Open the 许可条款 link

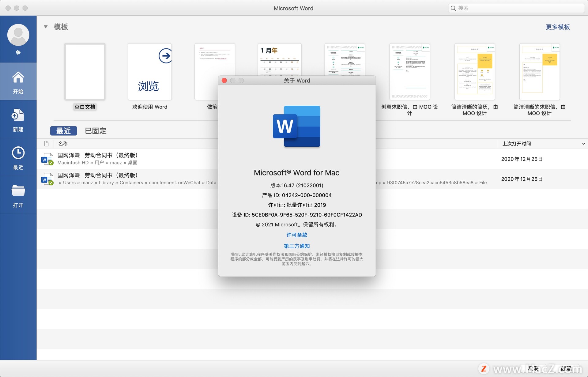297,235
